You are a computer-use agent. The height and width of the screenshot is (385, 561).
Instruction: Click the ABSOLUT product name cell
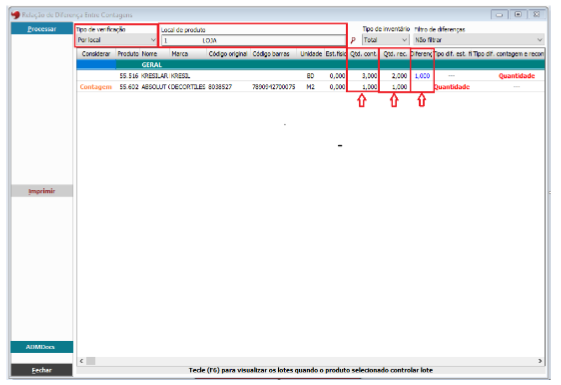tap(155, 87)
